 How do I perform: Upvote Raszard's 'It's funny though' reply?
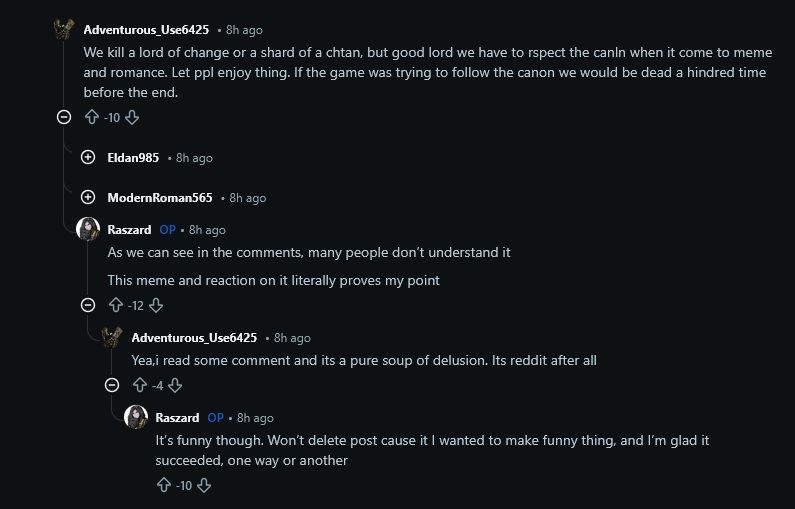(164, 485)
